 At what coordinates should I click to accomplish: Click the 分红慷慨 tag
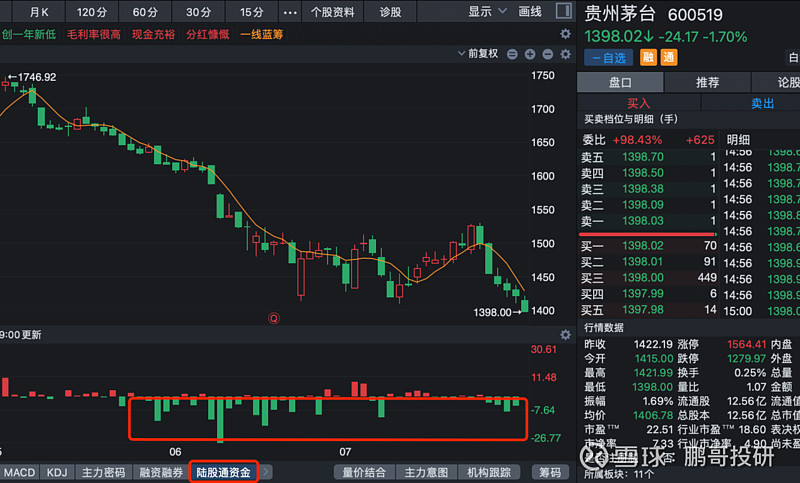tap(207, 34)
